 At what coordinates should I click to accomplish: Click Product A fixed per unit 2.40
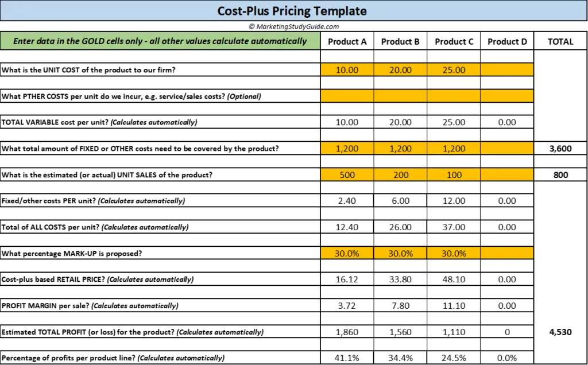(347, 201)
